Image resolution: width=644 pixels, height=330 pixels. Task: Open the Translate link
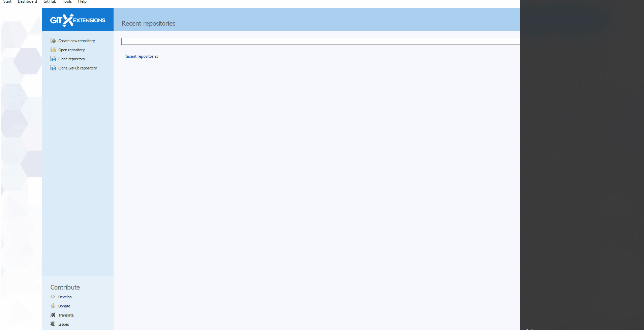click(66, 315)
